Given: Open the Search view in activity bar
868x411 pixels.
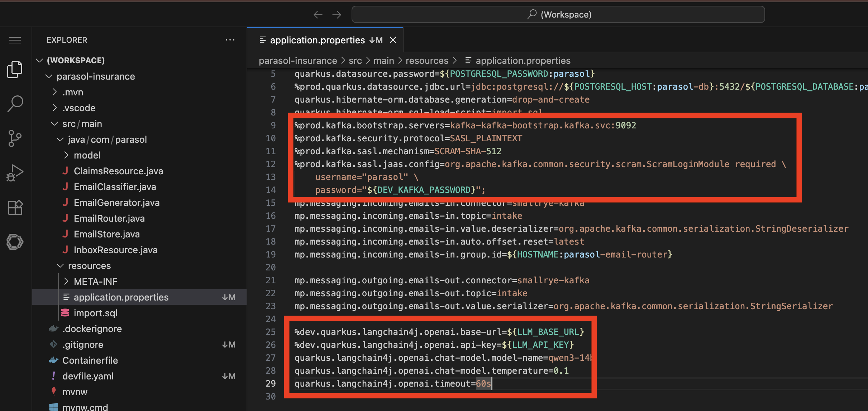Looking at the screenshot, I should point(15,104).
